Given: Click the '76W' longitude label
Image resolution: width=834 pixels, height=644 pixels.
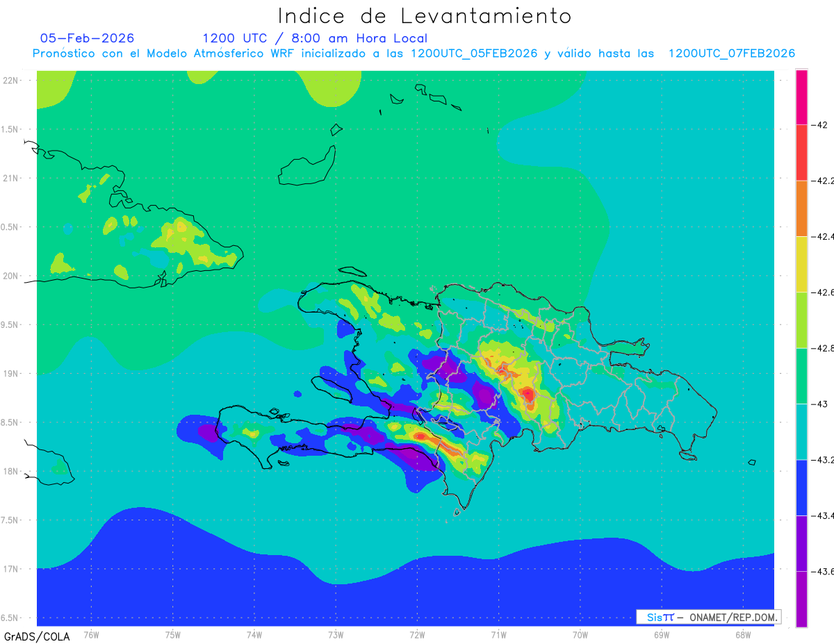Looking at the screenshot, I should pos(91,634).
